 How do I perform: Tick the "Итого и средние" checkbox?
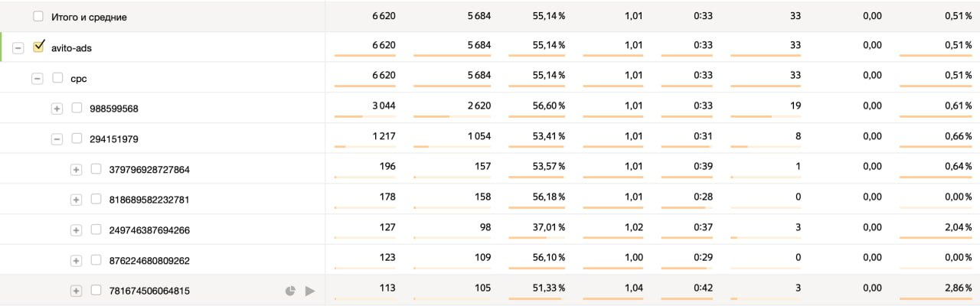38,16
